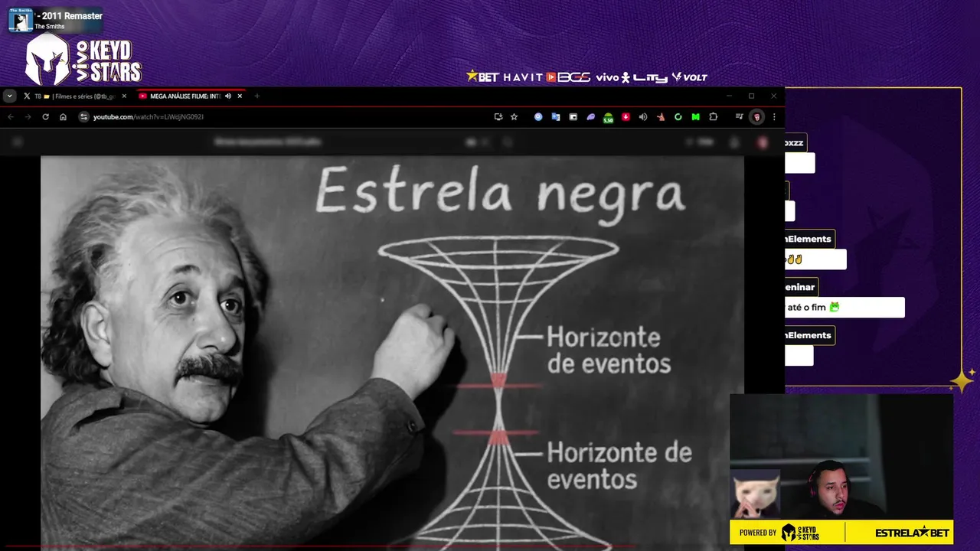Open the picture-in-picture extension

pyautogui.click(x=573, y=117)
